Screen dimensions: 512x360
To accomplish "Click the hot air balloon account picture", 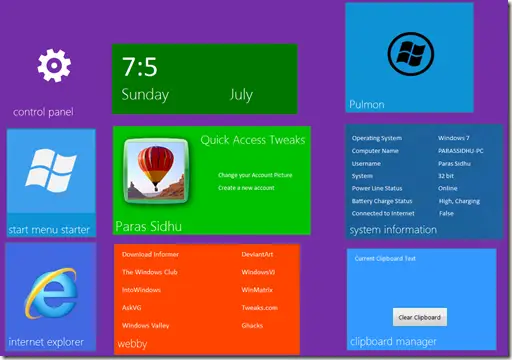I will pyautogui.click(x=156, y=171).
